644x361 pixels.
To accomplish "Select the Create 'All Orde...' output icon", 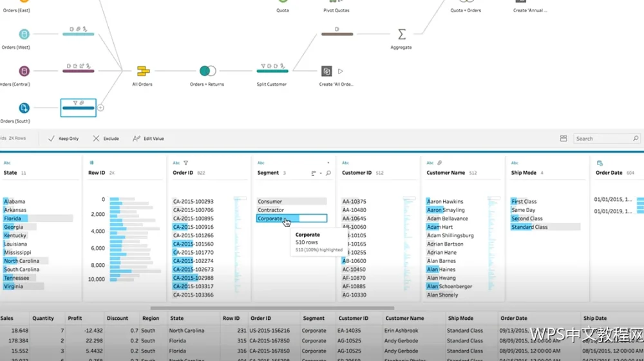I will (326, 71).
